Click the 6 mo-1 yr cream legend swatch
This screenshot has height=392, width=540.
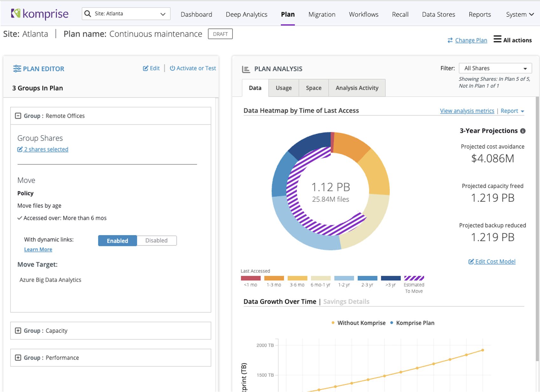(321, 278)
